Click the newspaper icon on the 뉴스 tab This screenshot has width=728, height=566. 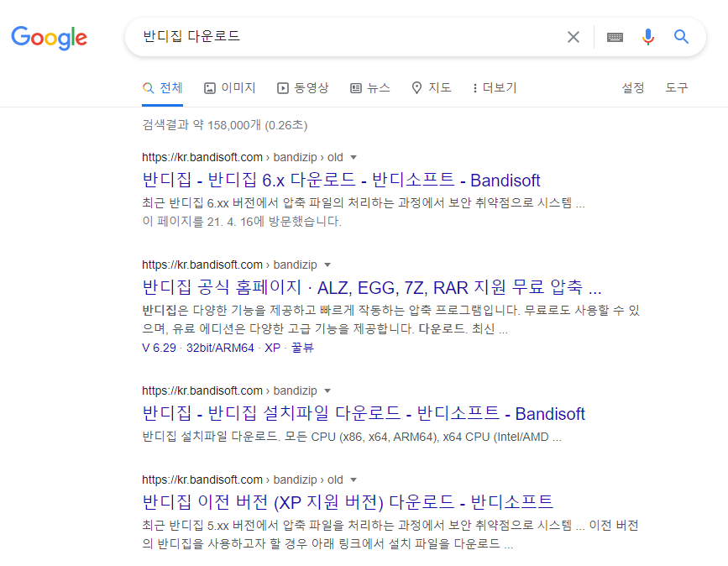coord(356,88)
